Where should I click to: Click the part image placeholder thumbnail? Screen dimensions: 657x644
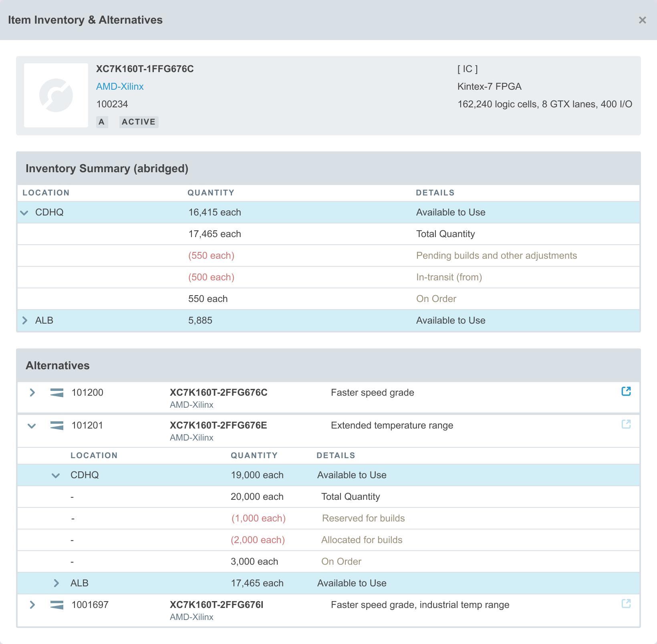[56, 95]
